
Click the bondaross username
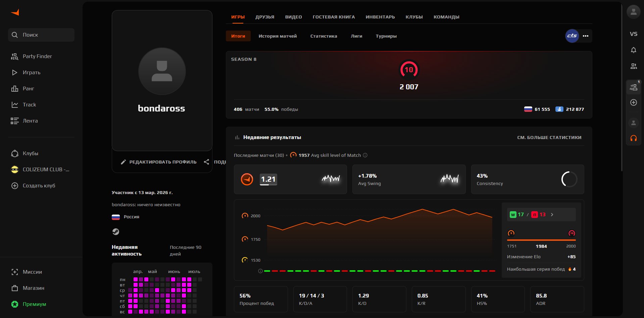coord(161,108)
